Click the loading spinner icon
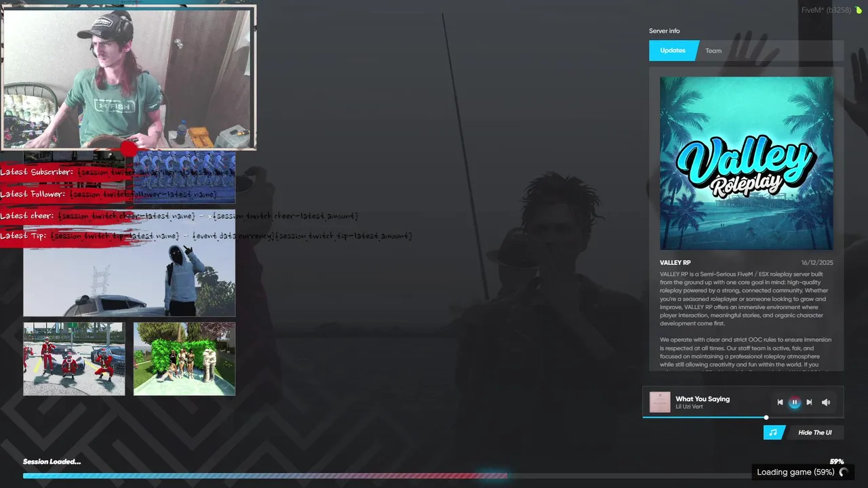 pos(844,472)
